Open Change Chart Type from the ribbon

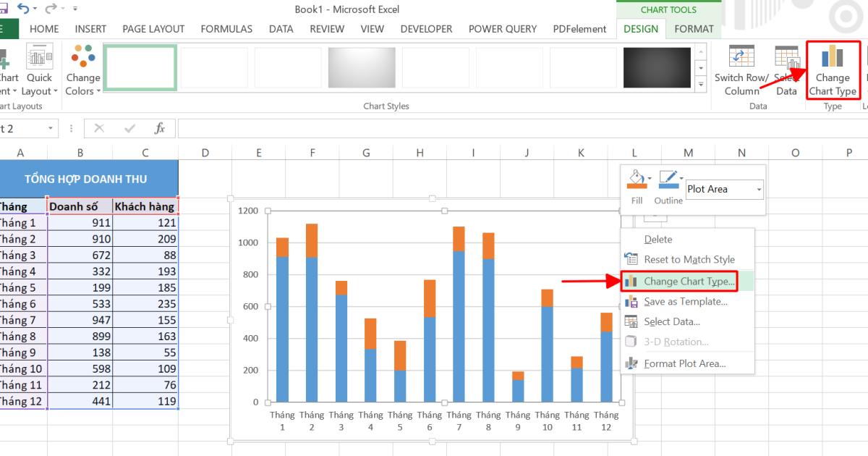click(833, 70)
